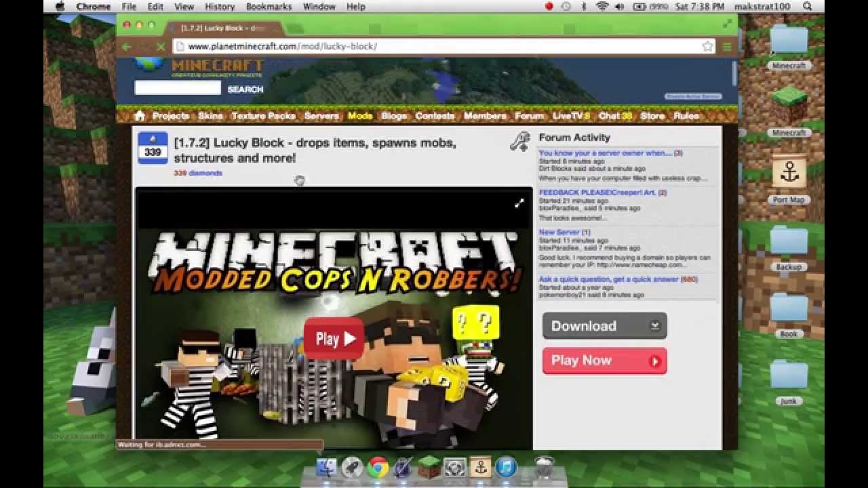Open the Edit menu

click(x=155, y=6)
